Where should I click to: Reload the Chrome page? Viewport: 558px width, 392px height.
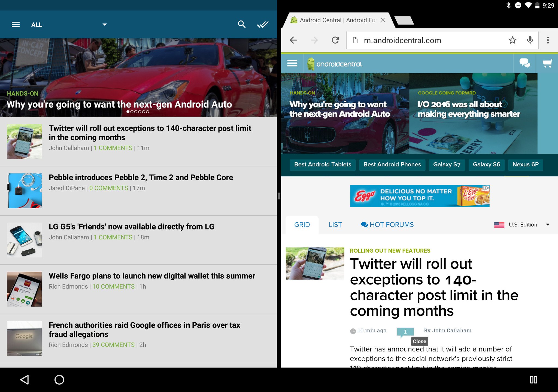[x=335, y=40]
